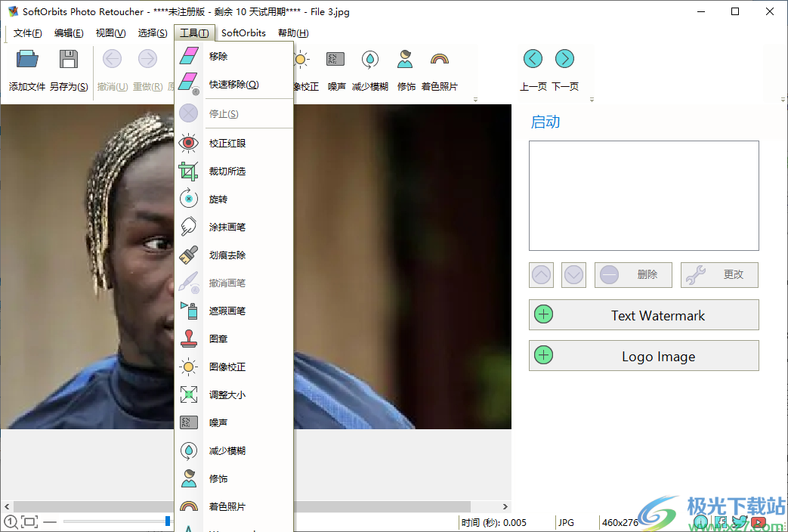Choose 校正红眼 from the Tools menu

[227, 143]
